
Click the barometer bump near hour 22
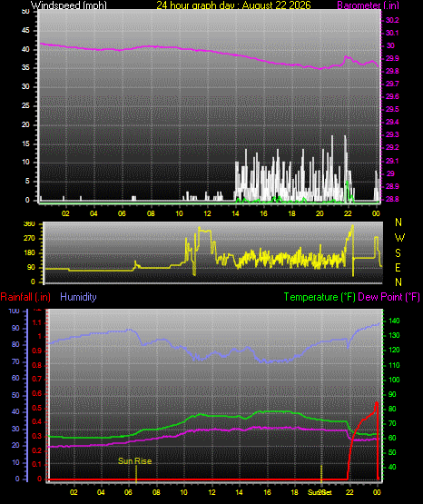point(347,57)
